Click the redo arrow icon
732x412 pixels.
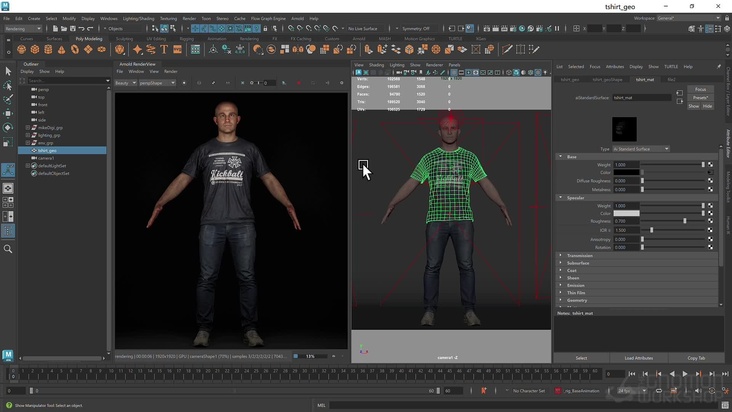[90, 28]
